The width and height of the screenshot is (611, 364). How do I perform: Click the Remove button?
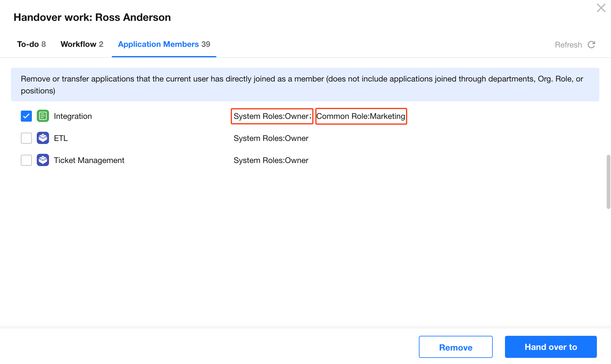(456, 347)
